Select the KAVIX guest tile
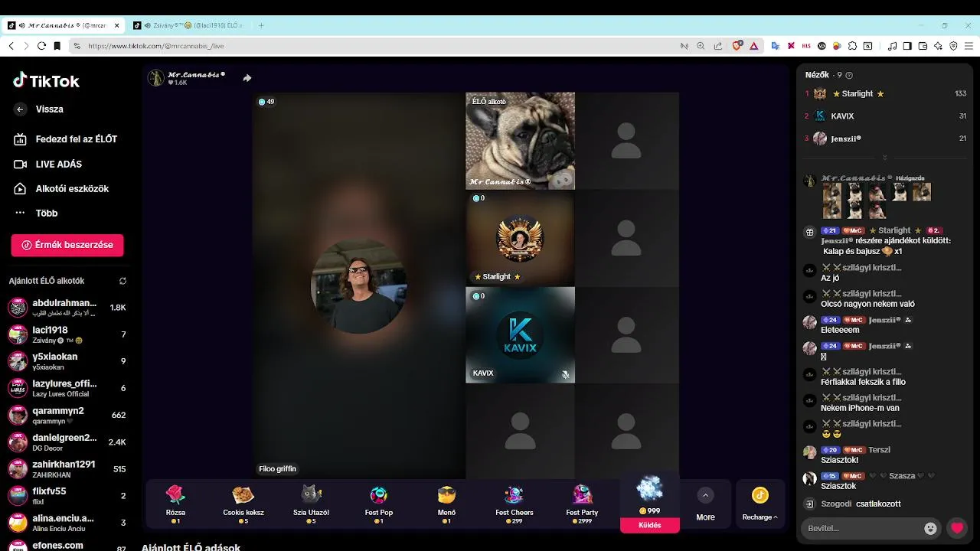Viewport: 980px width, 551px height. click(520, 334)
